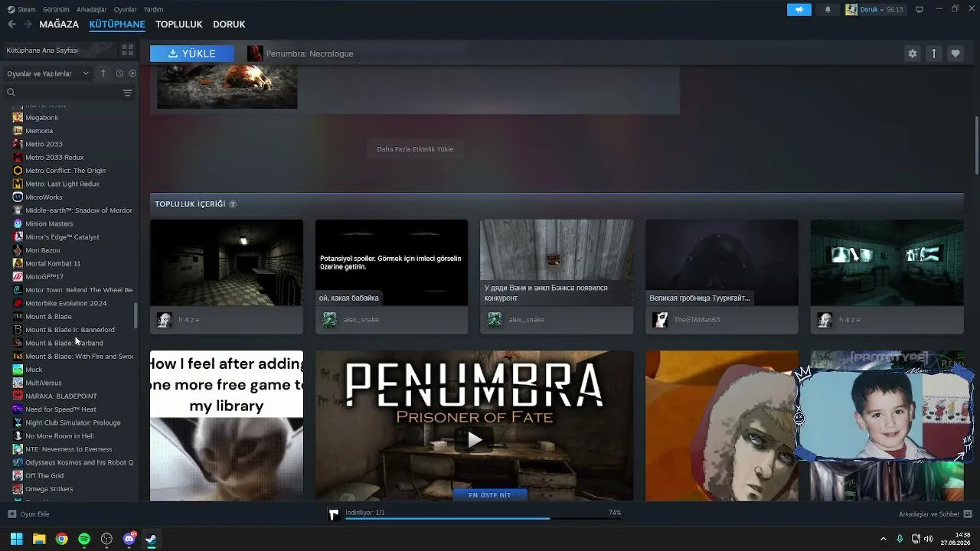Switch to the MAĞAZA tab
Screen dimensions: 980x551
[59, 24]
